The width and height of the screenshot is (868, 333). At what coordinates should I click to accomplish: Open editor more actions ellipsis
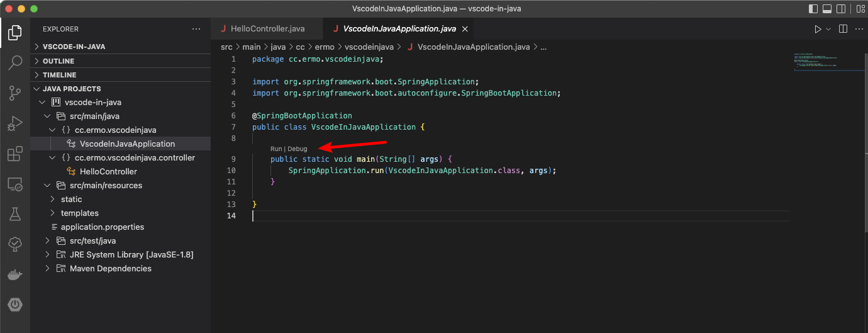[858, 29]
